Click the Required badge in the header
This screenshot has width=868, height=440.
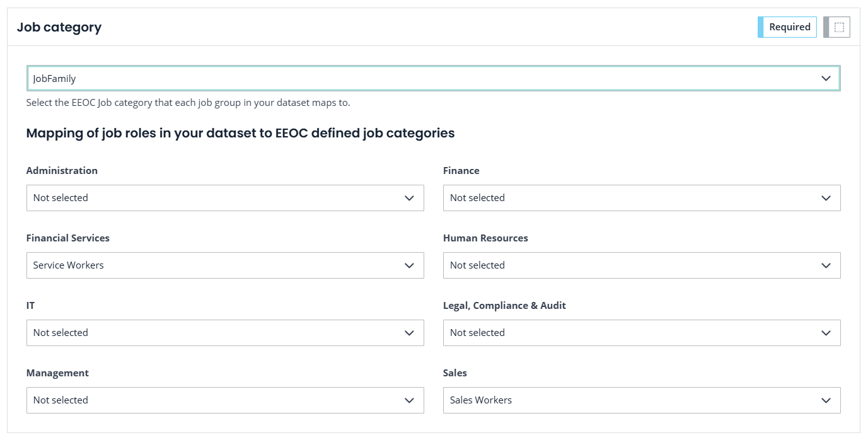pos(789,27)
